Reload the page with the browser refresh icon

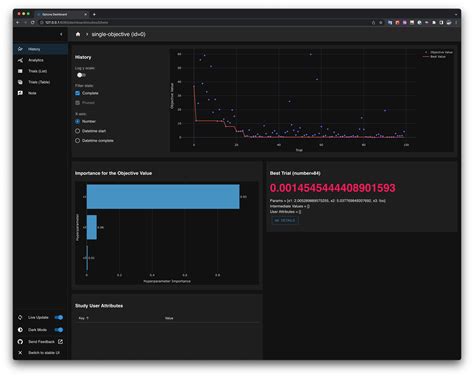(x=33, y=22)
